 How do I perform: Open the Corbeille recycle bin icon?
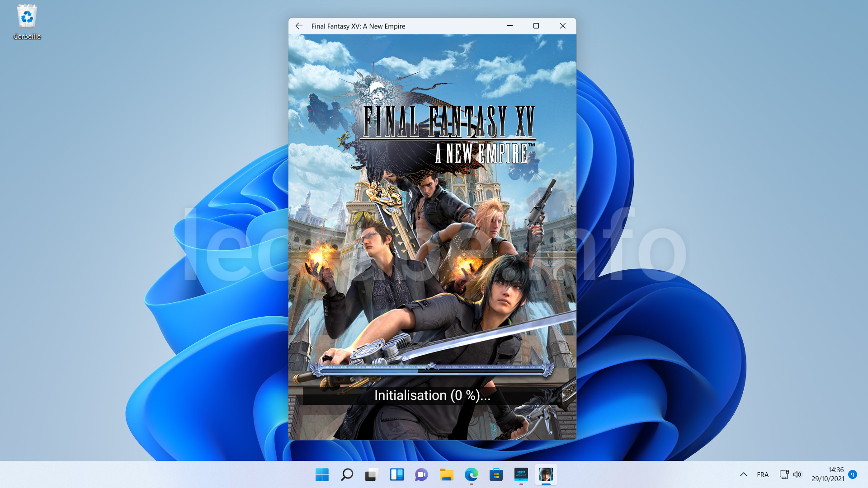click(27, 22)
